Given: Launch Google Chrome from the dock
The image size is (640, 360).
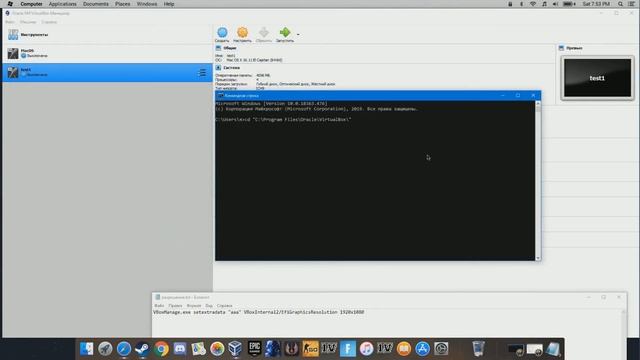Looking at the screenshot, I should (161, 349).
